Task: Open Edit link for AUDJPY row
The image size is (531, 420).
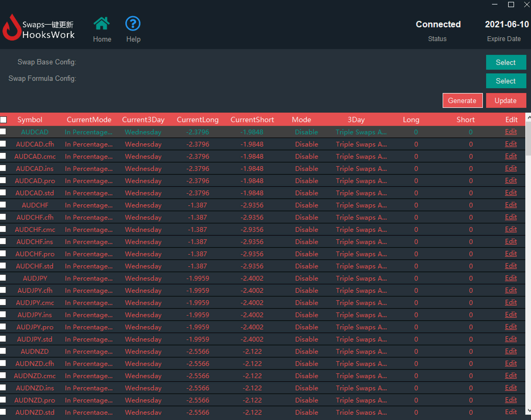Action: [x=511, y=278]
